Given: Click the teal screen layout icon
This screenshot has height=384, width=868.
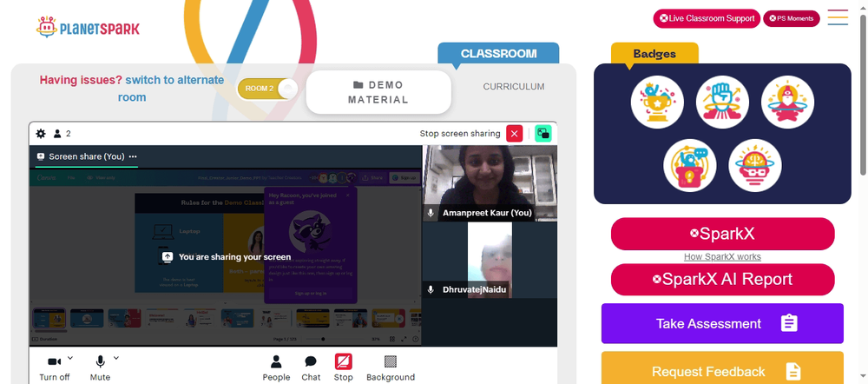Looking at the screenshot, I should (x=543, y=134).
